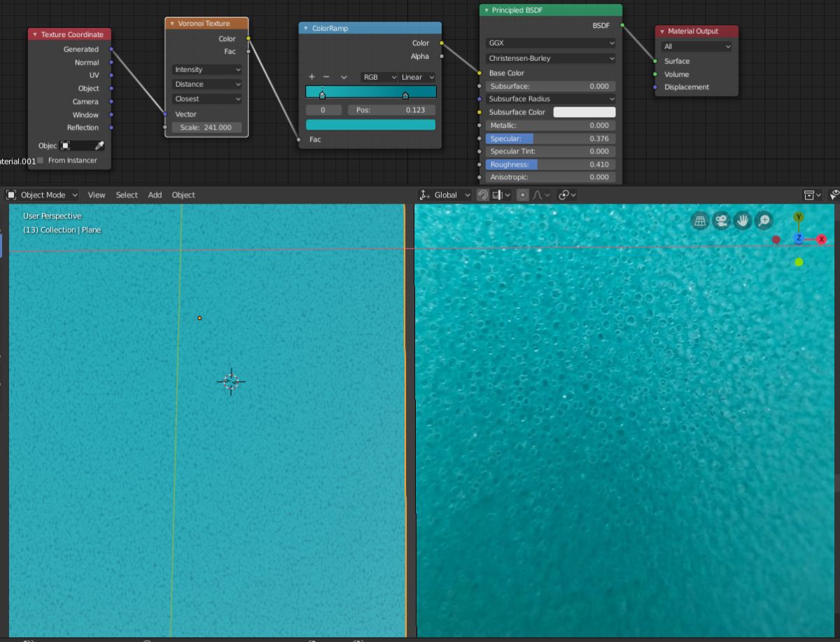
Task: Open the Object menu
Action: click(x=183, y=195)
